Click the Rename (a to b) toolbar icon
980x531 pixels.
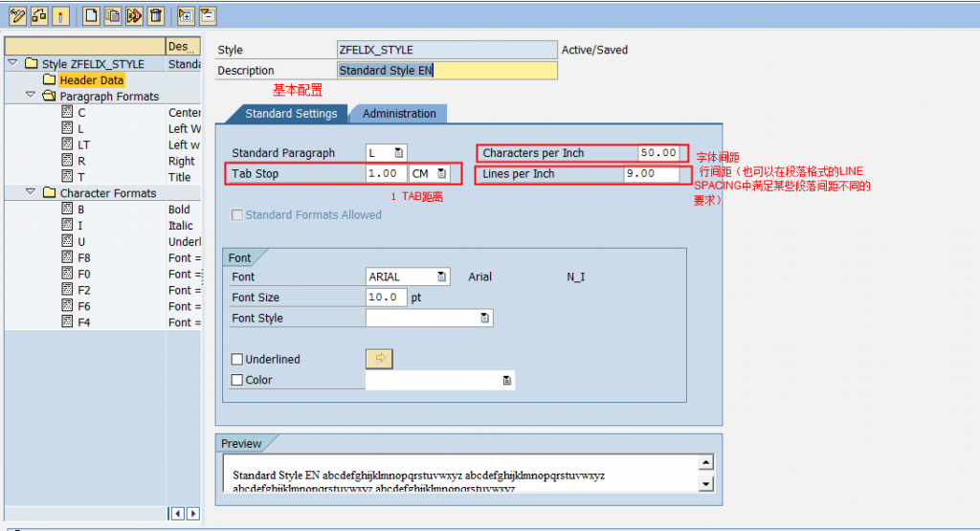(x=134, y=15)
